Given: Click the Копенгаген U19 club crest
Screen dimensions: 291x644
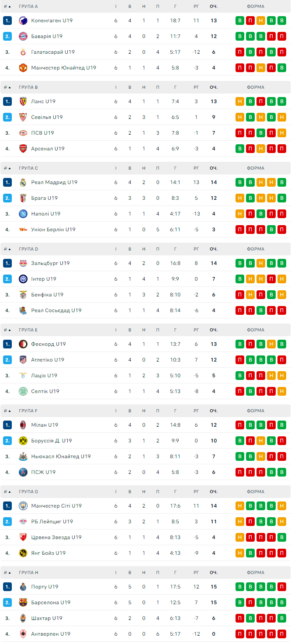Looking at the screenshot, I should (x=23, y=21).
